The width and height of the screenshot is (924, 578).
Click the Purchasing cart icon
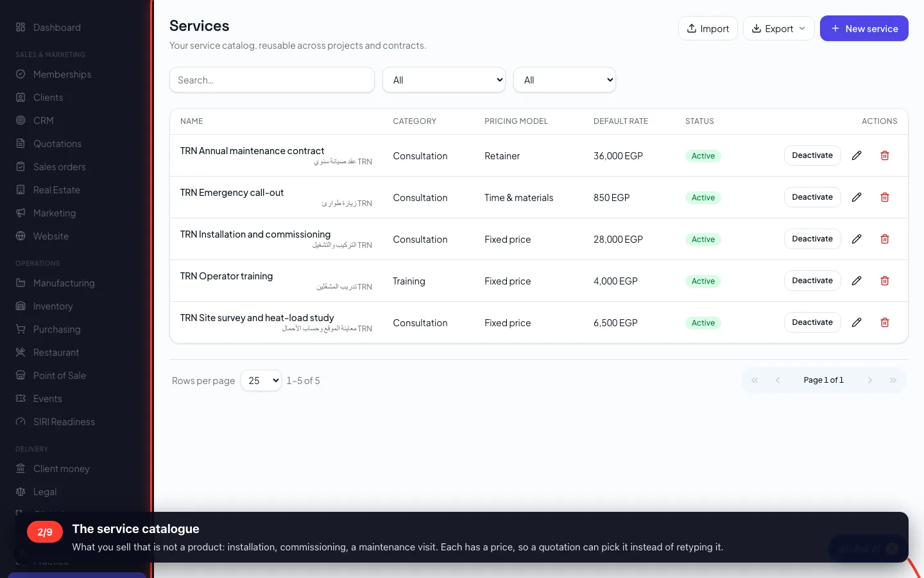click(x=21, y=329)
